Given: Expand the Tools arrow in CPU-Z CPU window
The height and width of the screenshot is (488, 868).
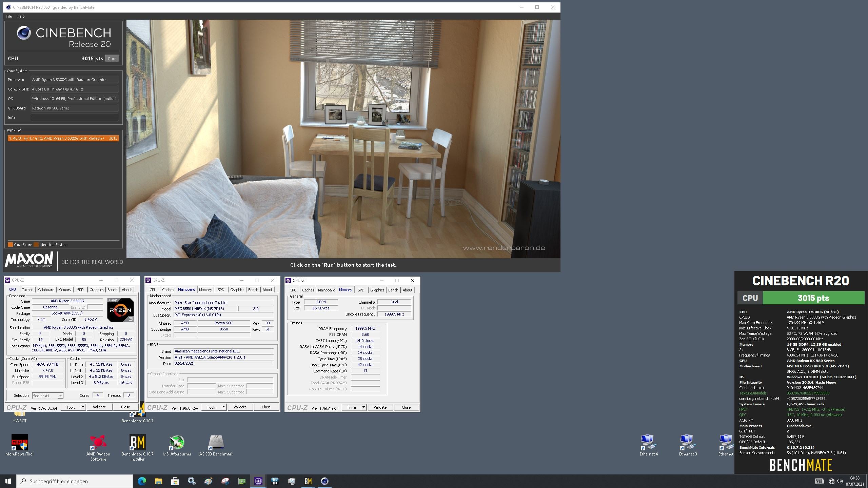Looking at the screenshot, I should coord(83,407).
